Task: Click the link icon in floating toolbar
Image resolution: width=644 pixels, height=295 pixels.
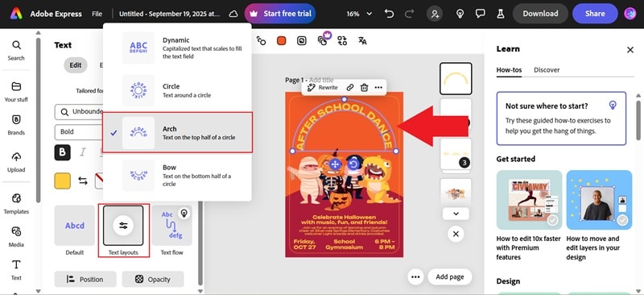Action: 350,88
